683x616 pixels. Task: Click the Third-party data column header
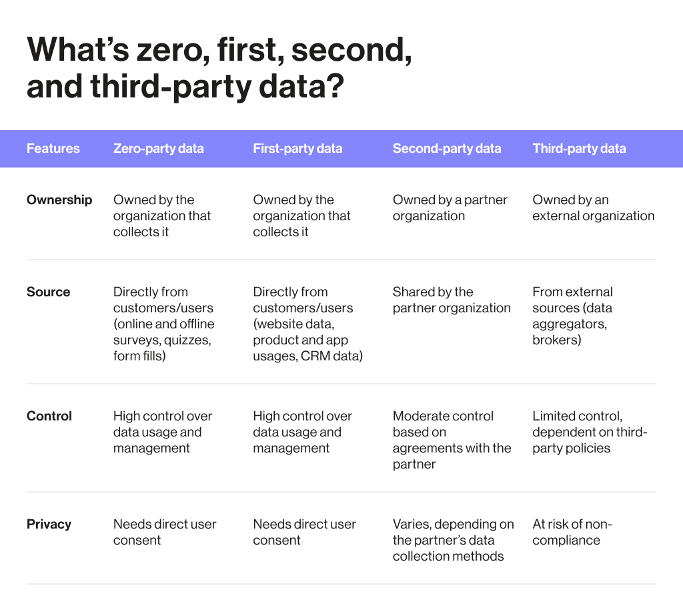pyautogui.click(x=579, y=149)
